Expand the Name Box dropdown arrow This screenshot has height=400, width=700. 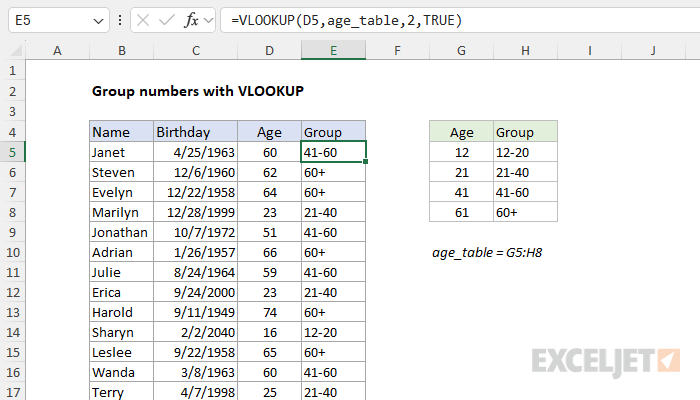pyautogui.click(x=98, y=21)
